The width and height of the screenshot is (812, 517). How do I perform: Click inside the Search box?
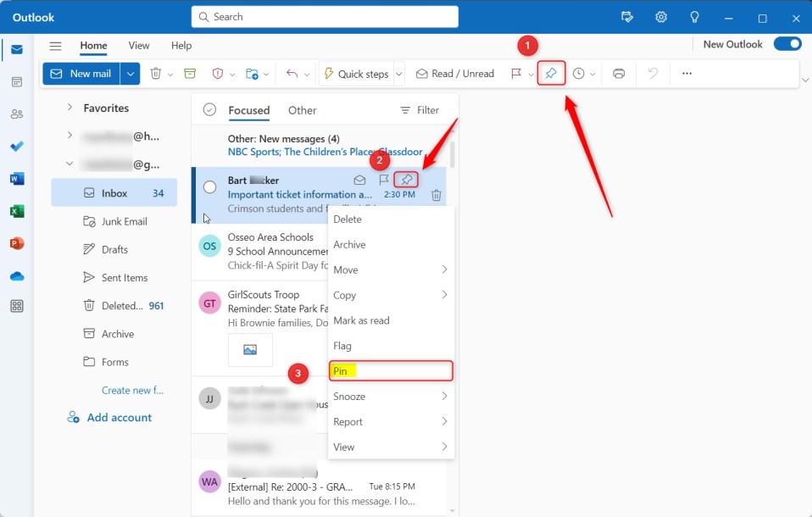pos(326,16)
